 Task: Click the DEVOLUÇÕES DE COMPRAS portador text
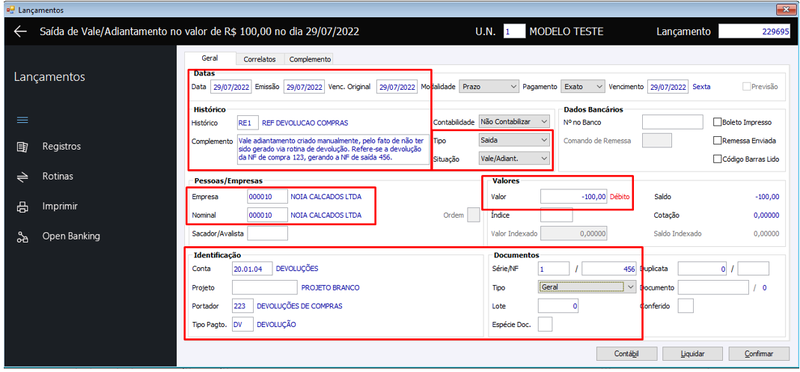(x=299, y=306)
